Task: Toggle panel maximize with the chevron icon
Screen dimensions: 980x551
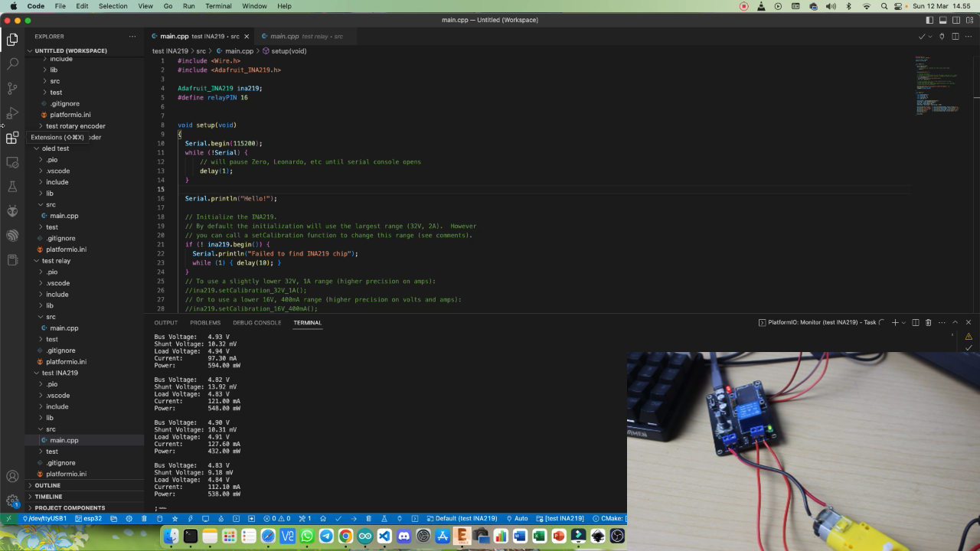Action: [955, 322]
